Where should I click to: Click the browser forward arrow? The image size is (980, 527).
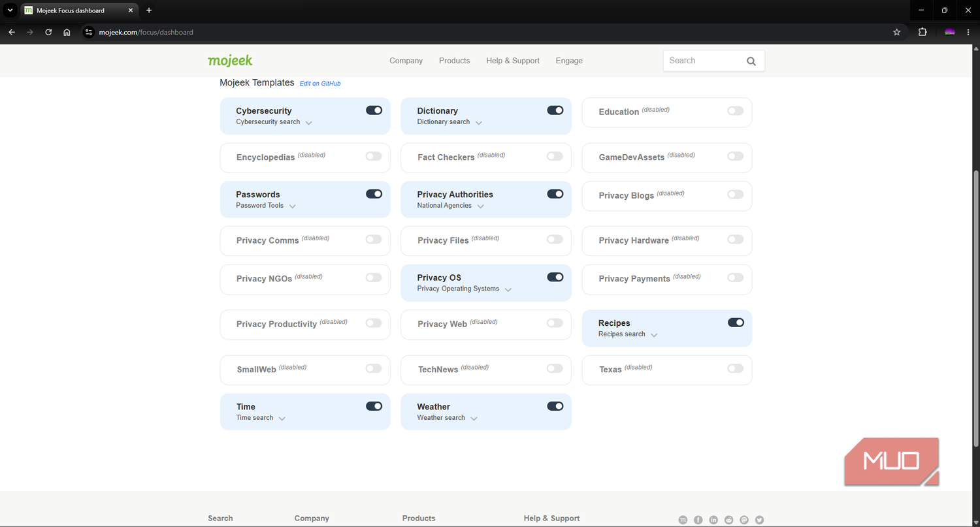pos(30,32)
